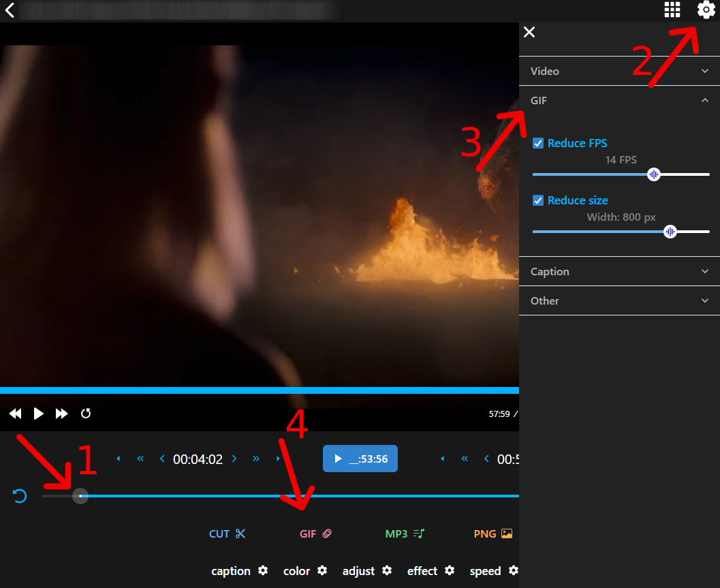The height and width of the screenshot is (588, 720).
Task: Expand the Video settings section
Action: pos(619,72)
